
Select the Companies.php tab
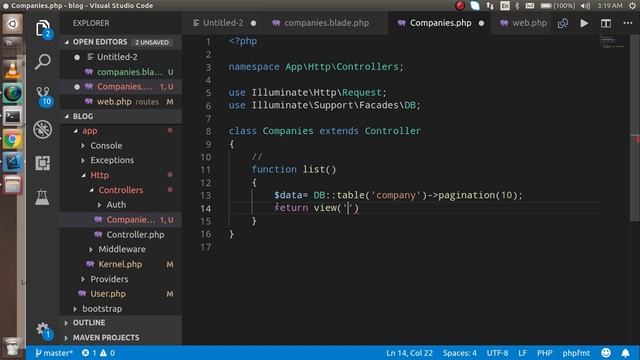pos(440,23)
